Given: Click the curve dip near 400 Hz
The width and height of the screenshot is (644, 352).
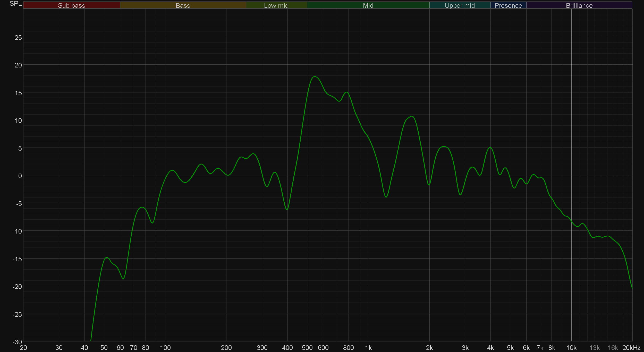Looking at the screenshot, I should pyautogui.click(x=287, y=209).
